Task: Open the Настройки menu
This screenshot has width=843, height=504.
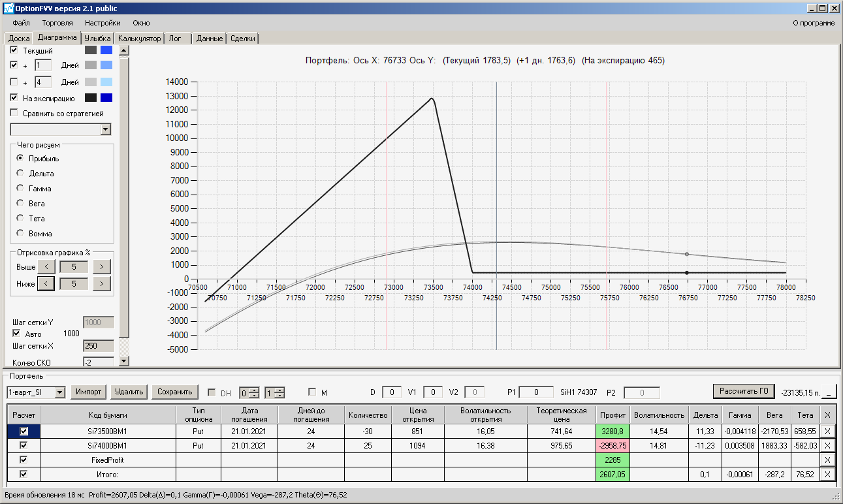Action: 103,23
